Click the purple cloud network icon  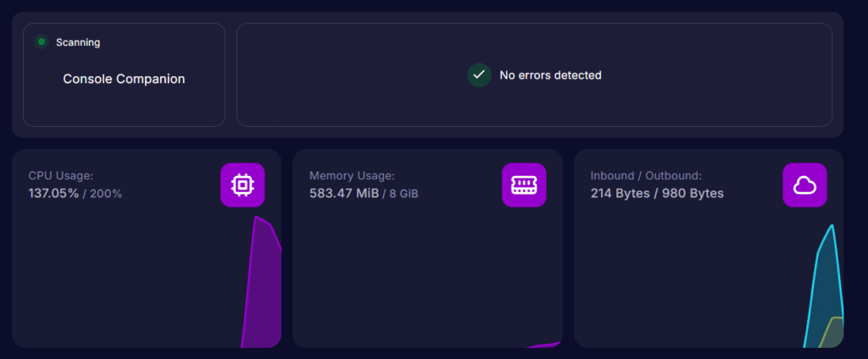804,185
